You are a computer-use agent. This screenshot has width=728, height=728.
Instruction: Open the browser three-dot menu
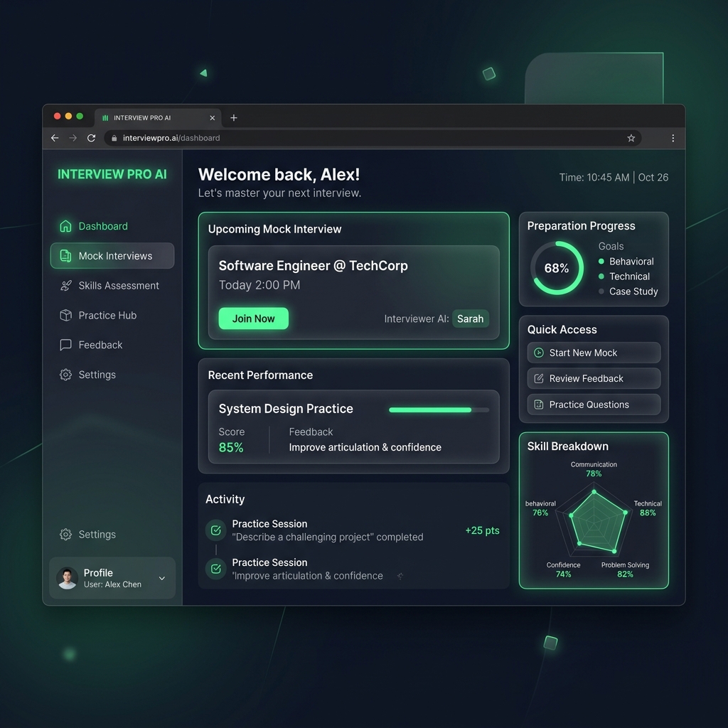673,138
